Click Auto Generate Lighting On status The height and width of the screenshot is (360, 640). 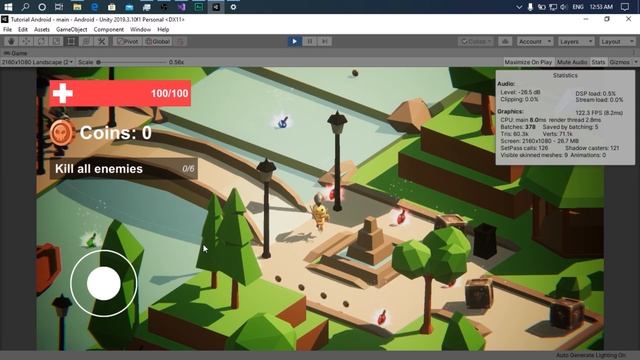click(591, 355)
